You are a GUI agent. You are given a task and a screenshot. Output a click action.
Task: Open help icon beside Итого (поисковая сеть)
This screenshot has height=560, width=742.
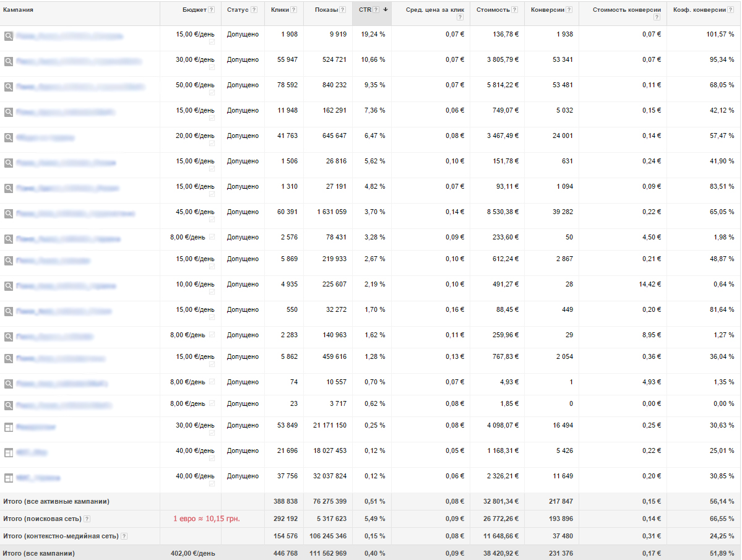[87, 519]
